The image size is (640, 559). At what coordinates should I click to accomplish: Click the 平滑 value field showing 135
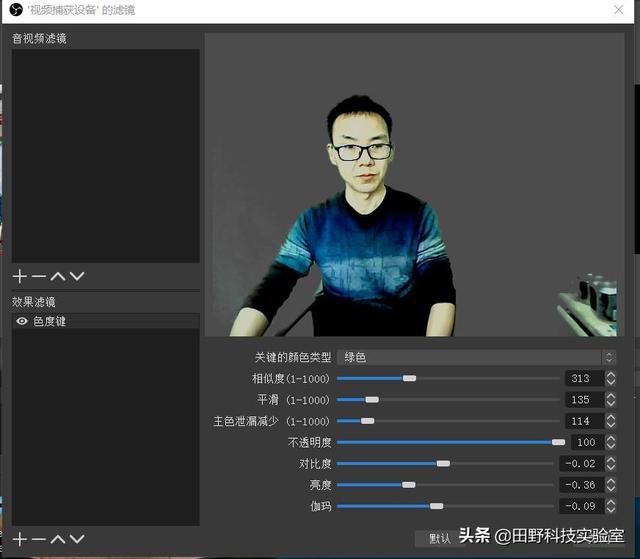[584, 399]
